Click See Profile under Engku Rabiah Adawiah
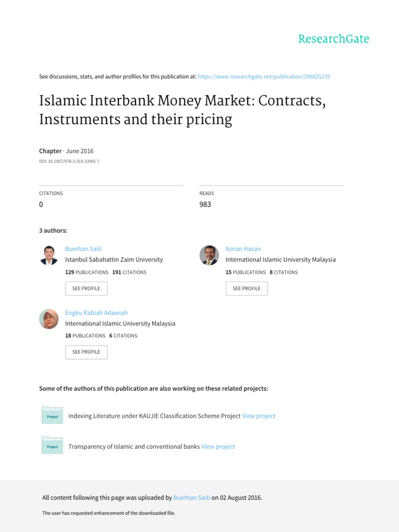Image resolution: width=399 pixels, height=532 pixels. coord(86,352)
